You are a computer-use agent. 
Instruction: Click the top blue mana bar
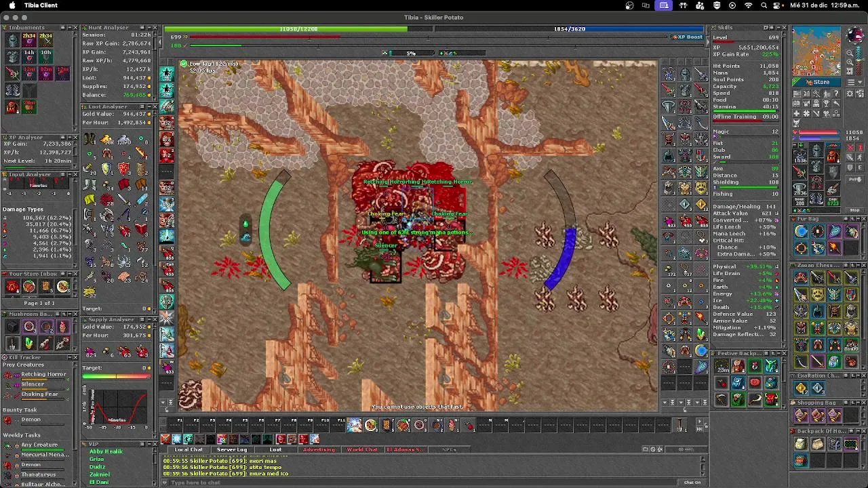pos(570,29)
